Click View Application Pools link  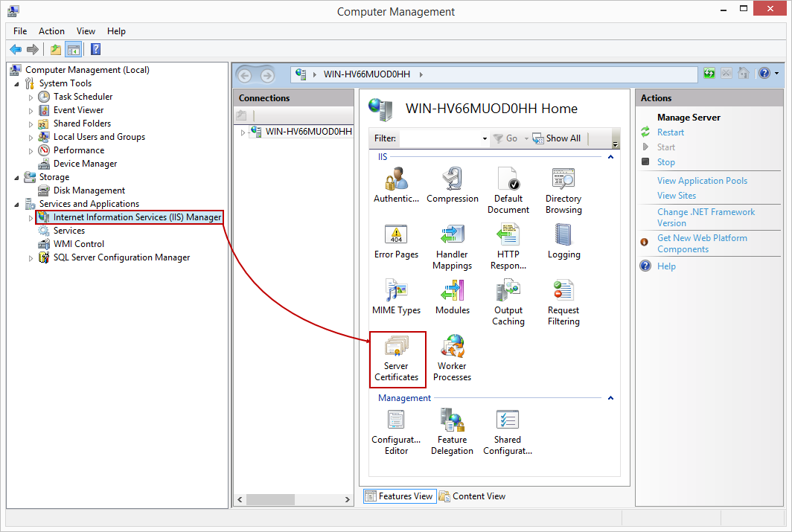(702, 181)
